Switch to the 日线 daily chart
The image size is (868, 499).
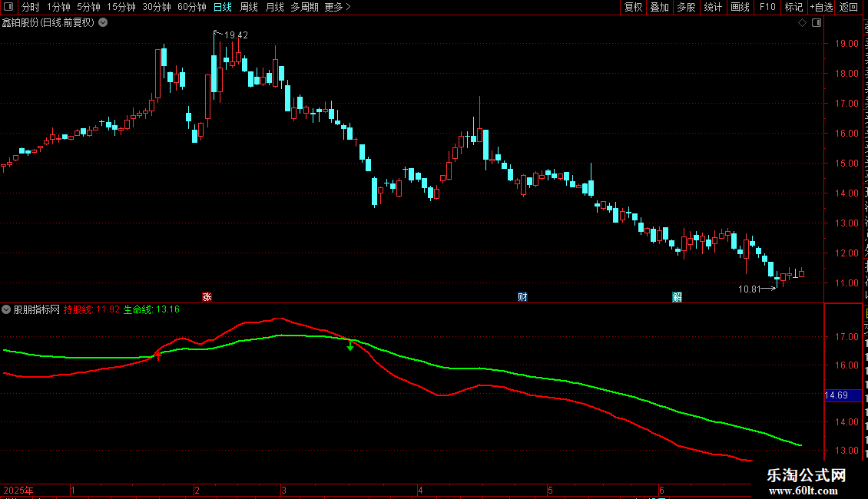(x=223, y=7)
